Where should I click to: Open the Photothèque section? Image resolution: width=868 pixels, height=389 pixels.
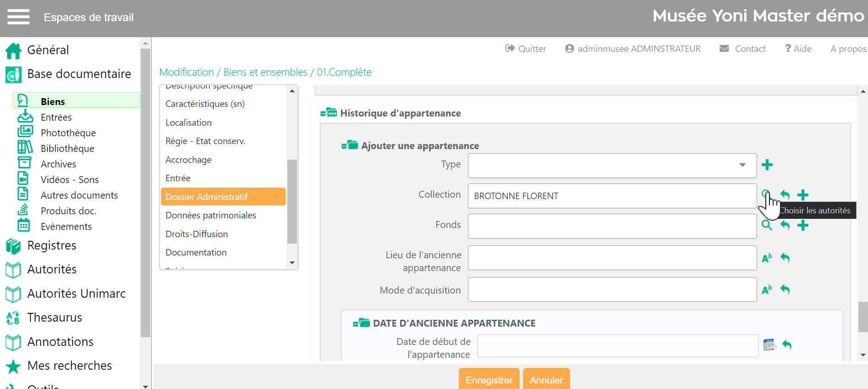[68, 133]
